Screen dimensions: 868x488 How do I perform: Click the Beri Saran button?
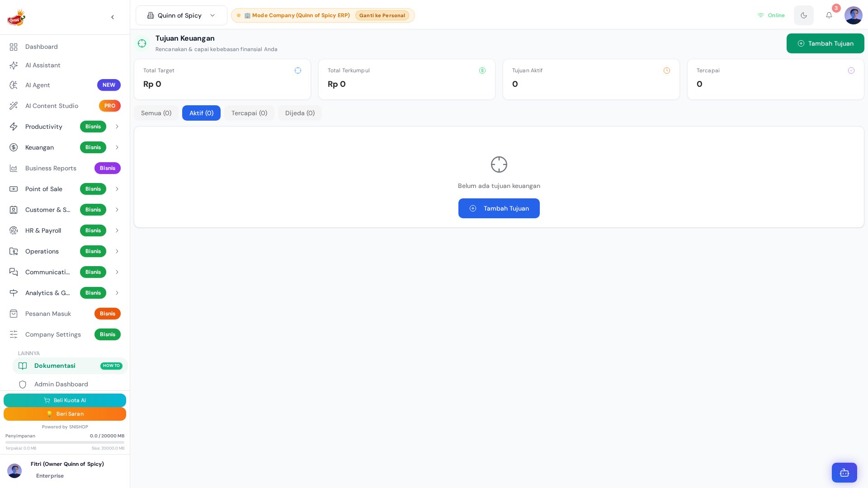coord(65,414)
